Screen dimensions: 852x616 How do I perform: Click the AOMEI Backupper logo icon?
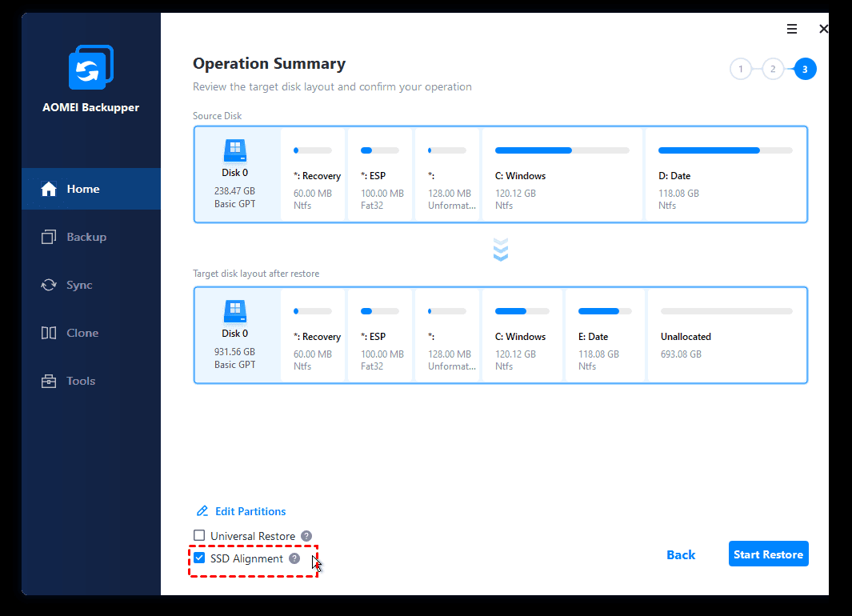click(x=90, y=68)
